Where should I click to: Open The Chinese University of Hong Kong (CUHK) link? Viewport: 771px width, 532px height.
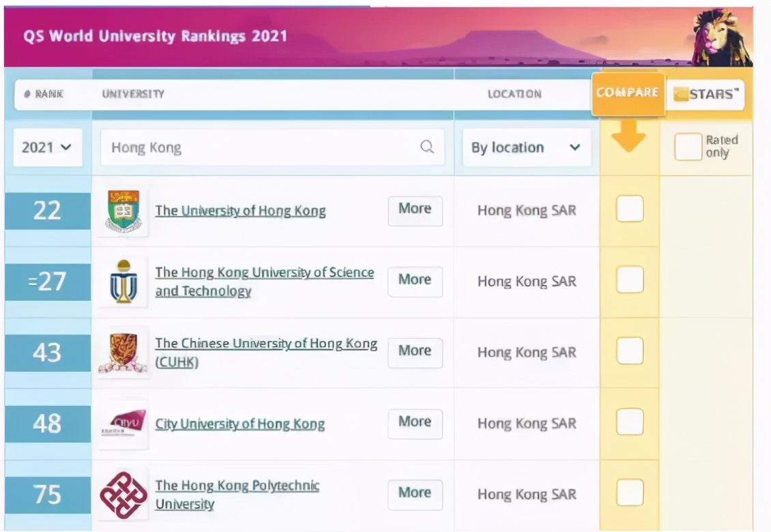click(x=266, y=352)
